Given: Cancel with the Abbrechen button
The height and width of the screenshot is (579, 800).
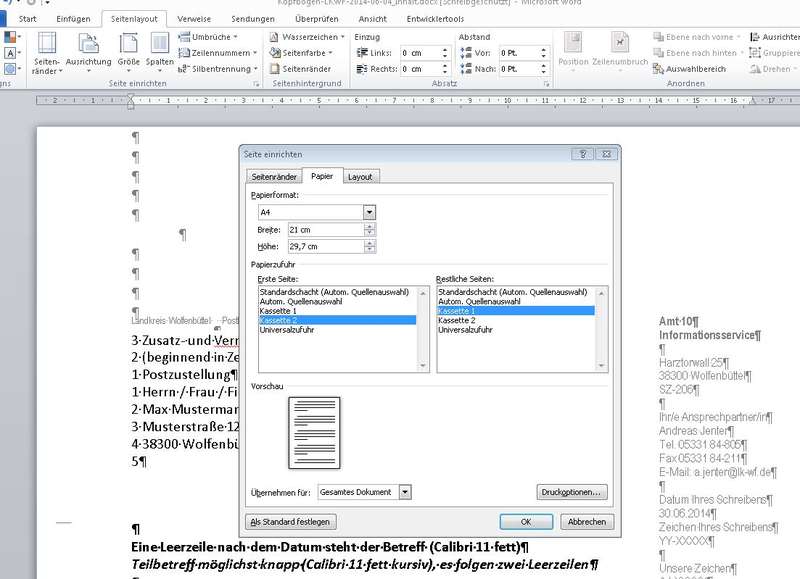Looking at the screenshot, I should pos(587,522).
